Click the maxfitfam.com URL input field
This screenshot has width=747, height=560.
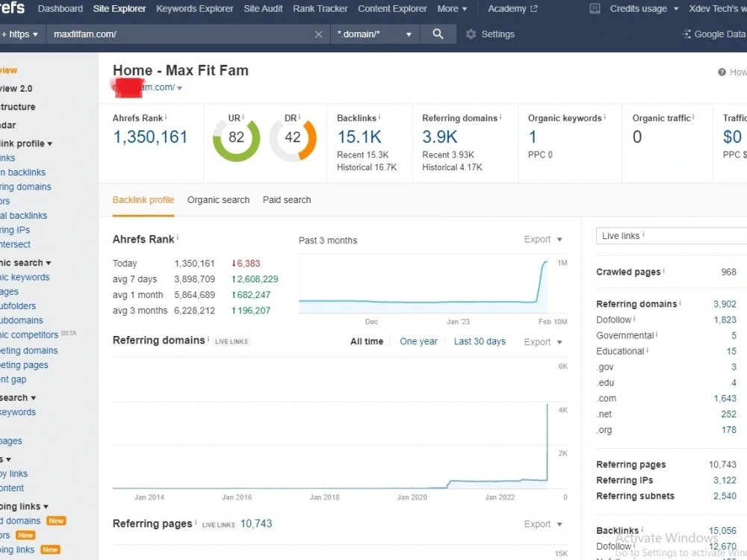(181, 34)
